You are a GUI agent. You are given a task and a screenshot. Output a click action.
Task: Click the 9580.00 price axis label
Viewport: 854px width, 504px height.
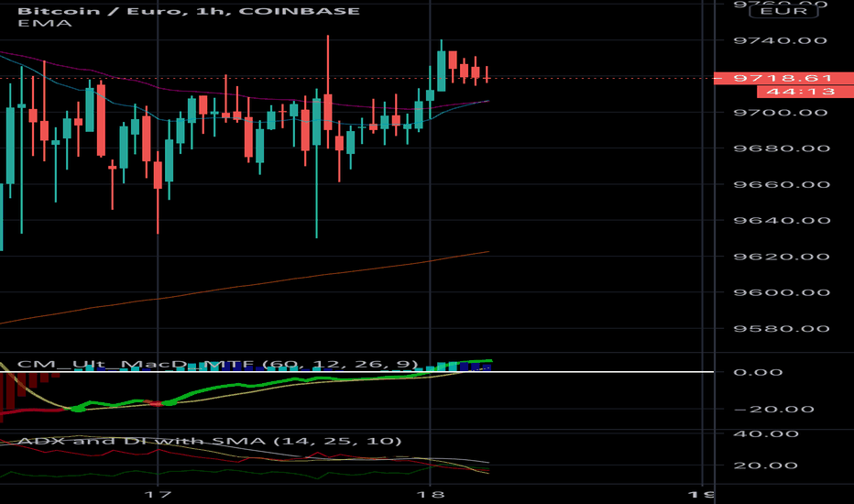(782, 329)
